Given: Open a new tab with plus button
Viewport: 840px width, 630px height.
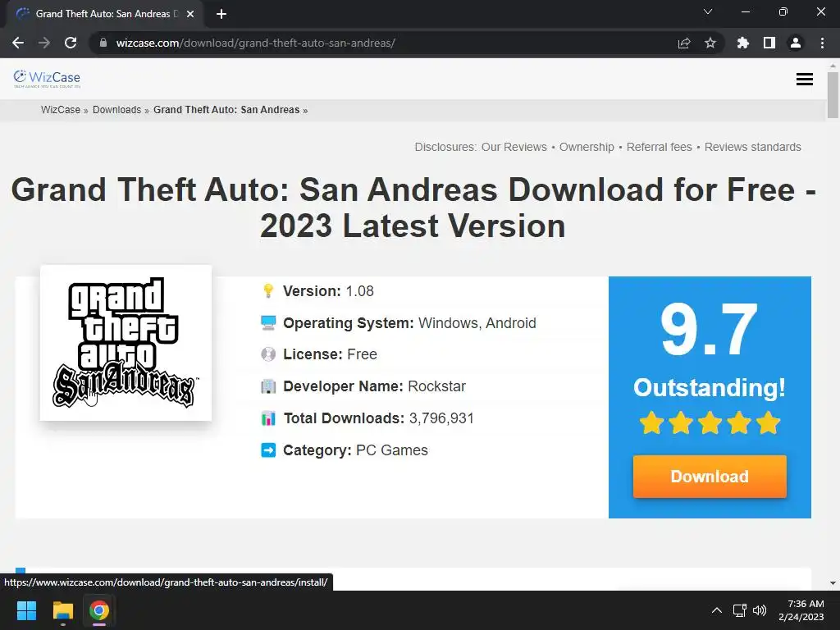Looking at the screenshot, I should [x=221, y=14].
